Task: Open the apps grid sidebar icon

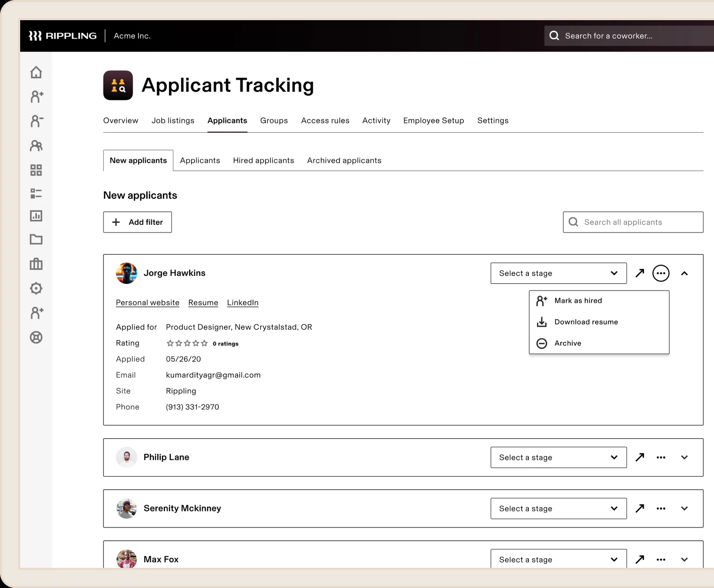Action: [x=36, y=170]
